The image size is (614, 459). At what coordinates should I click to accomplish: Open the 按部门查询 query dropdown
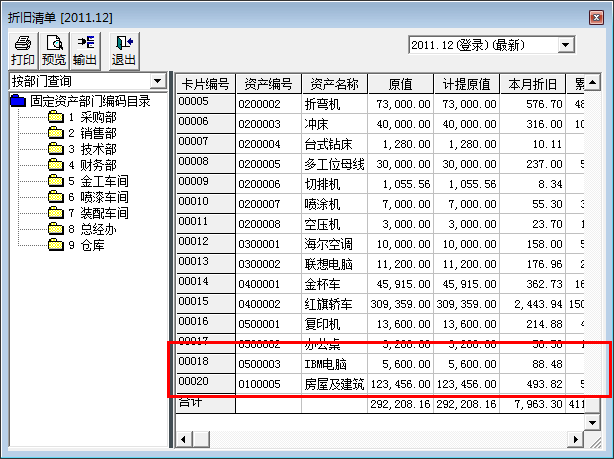[x=157, y=81]
